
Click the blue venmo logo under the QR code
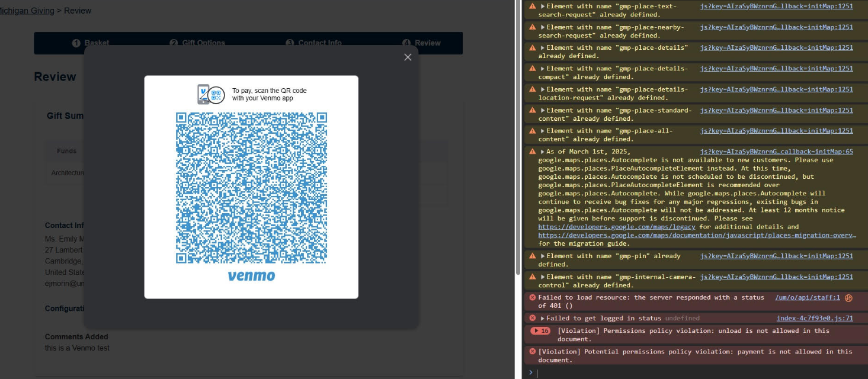pos(251,276)
